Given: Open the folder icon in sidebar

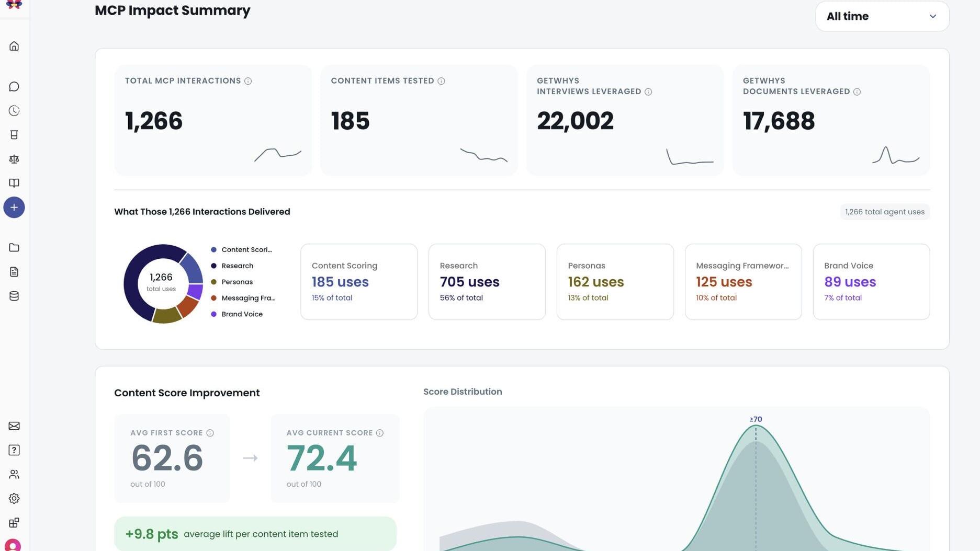Looking at the screenshot, I should coord(14,247).
